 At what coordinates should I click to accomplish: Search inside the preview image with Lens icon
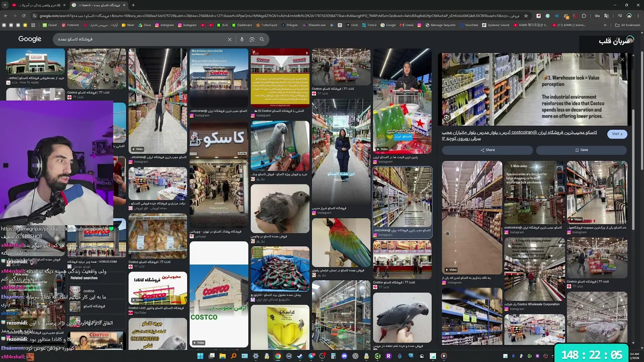tap(446, 117)
